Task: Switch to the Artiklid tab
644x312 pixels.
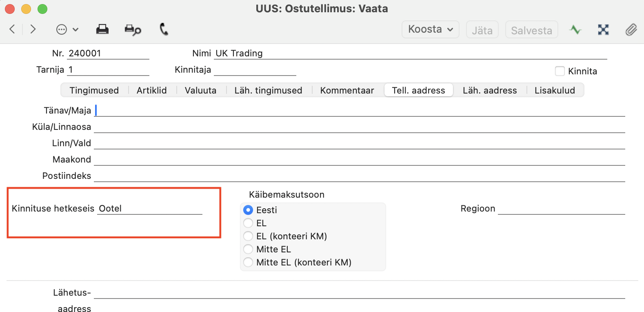Action: [152, 90]
